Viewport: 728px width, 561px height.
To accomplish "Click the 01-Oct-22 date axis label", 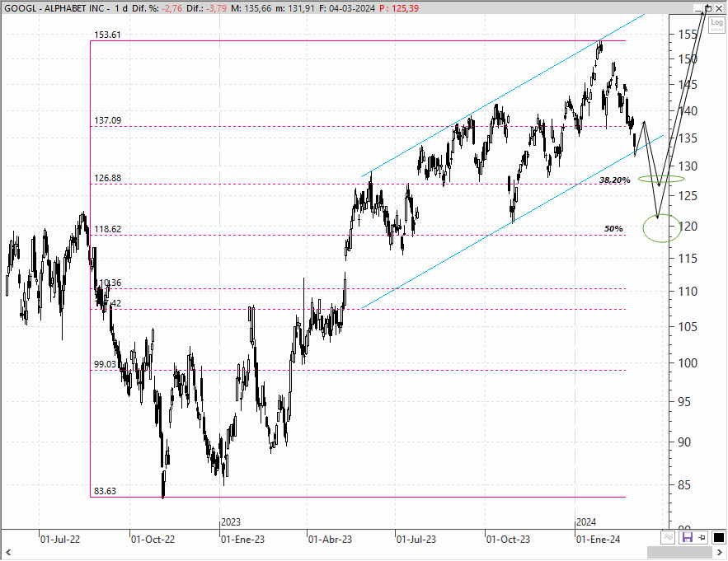I will point(153,540).
